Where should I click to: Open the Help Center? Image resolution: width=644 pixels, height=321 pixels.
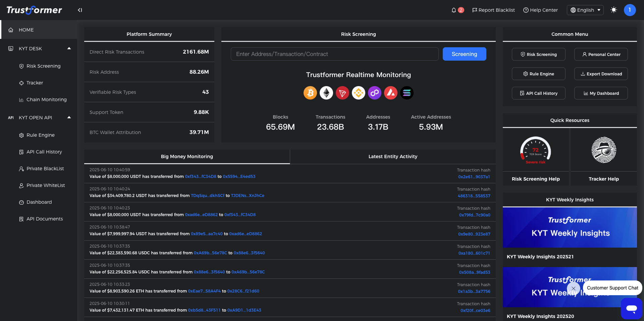pyautogui.click(x=540, y=10)
